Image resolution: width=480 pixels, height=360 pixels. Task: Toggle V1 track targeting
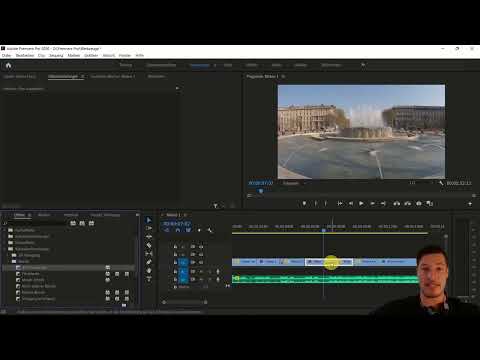point(183,262)
